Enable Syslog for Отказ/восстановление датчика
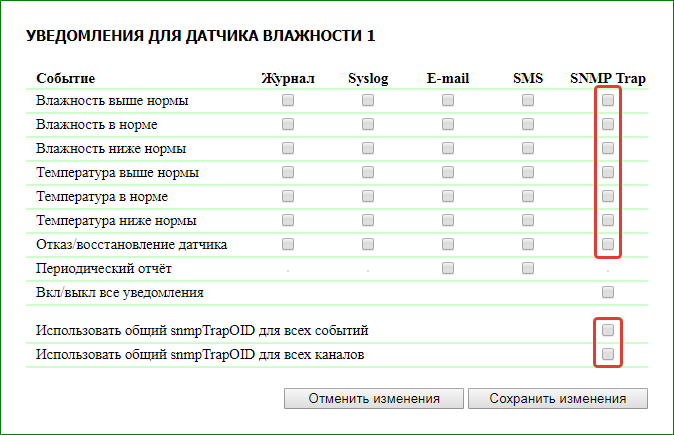The height and width of the screenshot is (435, 674). coord(368,244)
